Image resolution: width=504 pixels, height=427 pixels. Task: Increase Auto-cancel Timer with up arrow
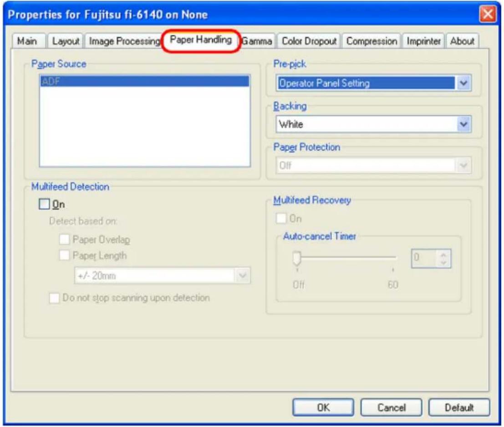pyautogui.click(x=443, y=255)
